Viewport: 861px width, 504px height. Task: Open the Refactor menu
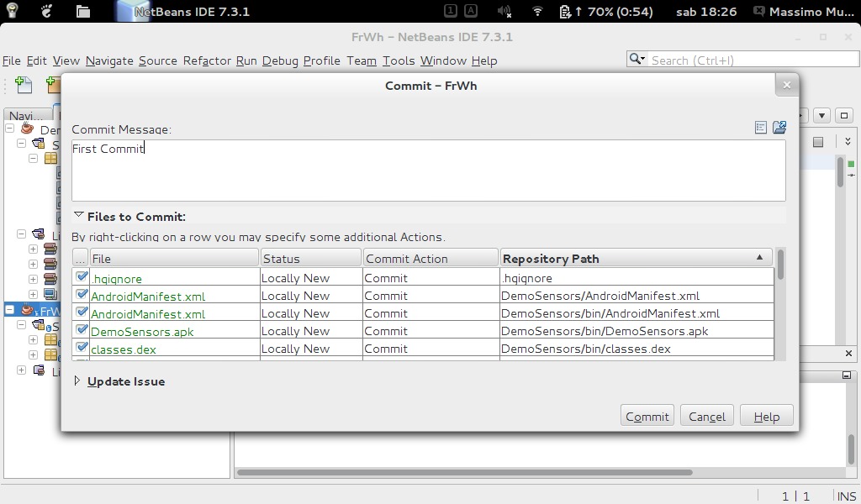(x=207, y=60)
